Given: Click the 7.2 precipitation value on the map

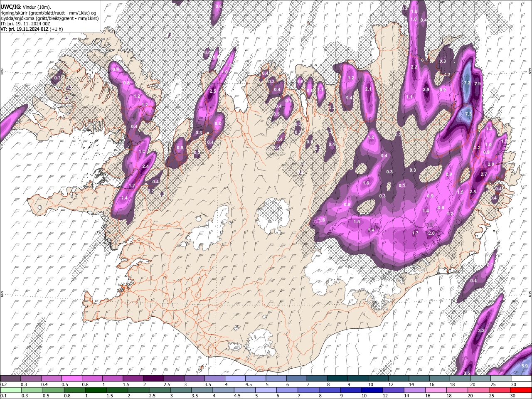Looking at the screenshot, I should [x=466, y=83].
